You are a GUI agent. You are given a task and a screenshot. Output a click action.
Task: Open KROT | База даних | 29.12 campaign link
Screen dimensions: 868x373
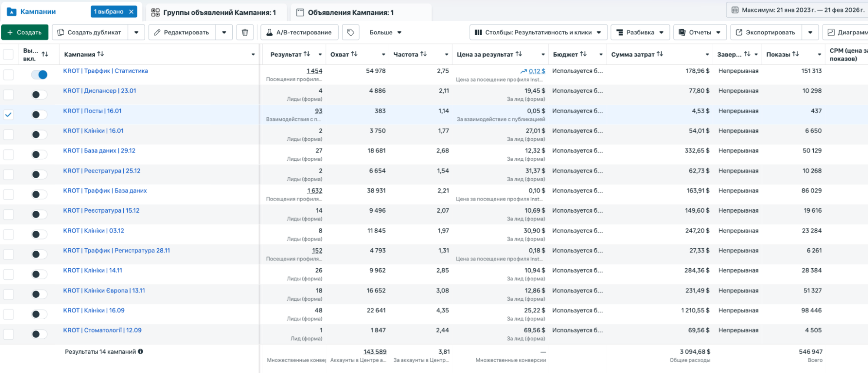(99, 151)
